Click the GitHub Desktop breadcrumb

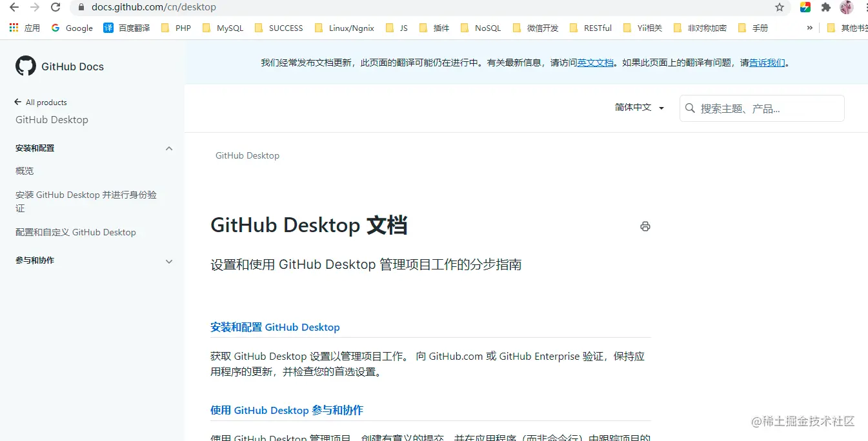coord(247,155)
